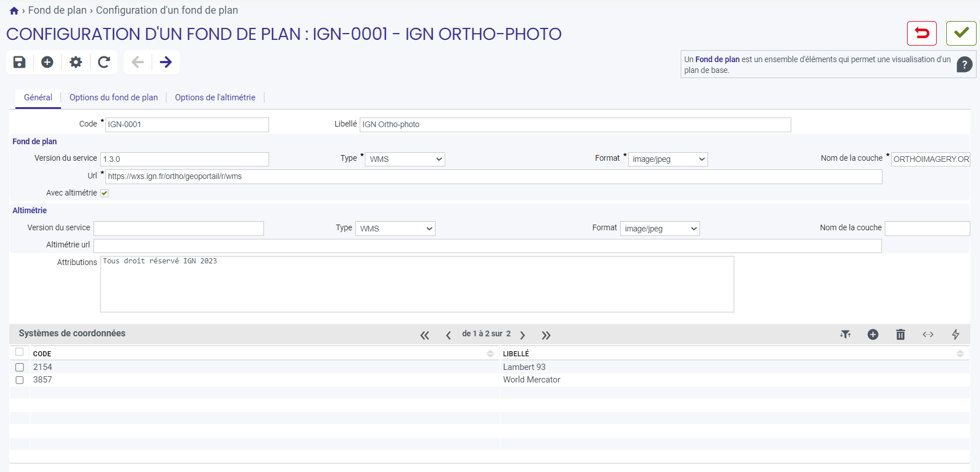
Task: Click the Systèmes de coordonnées section title
Action: [x=72, y=333]
